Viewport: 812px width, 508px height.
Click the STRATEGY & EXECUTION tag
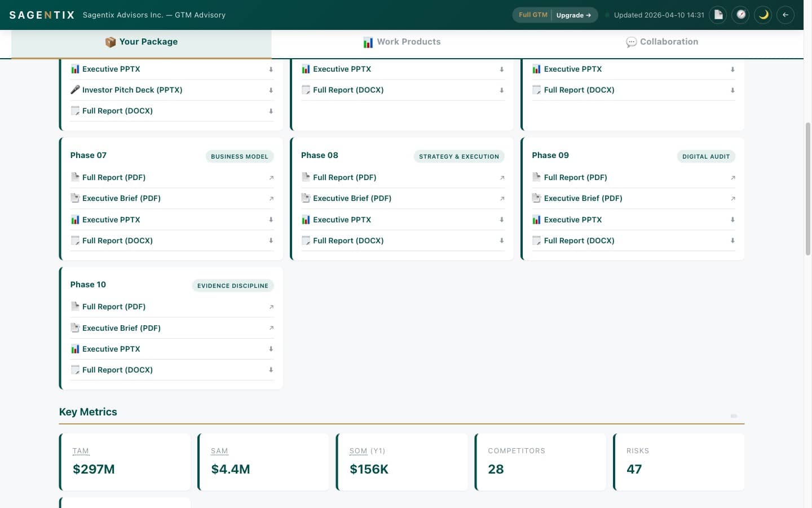click(x=459, y=156)
